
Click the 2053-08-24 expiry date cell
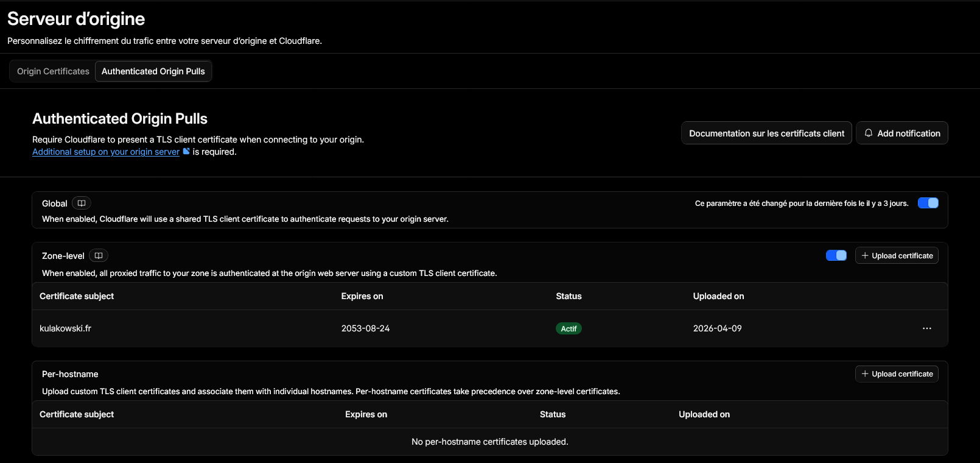coord(365,328)
